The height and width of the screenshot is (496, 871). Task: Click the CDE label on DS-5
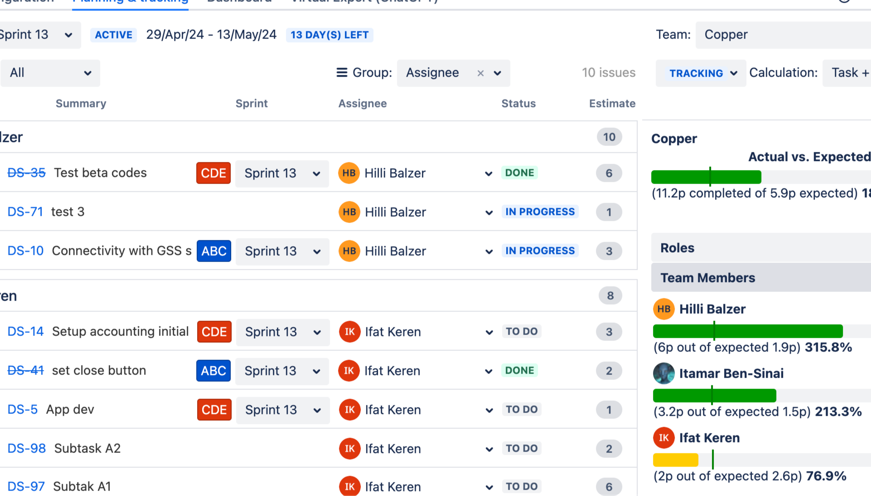click(214, 409)
